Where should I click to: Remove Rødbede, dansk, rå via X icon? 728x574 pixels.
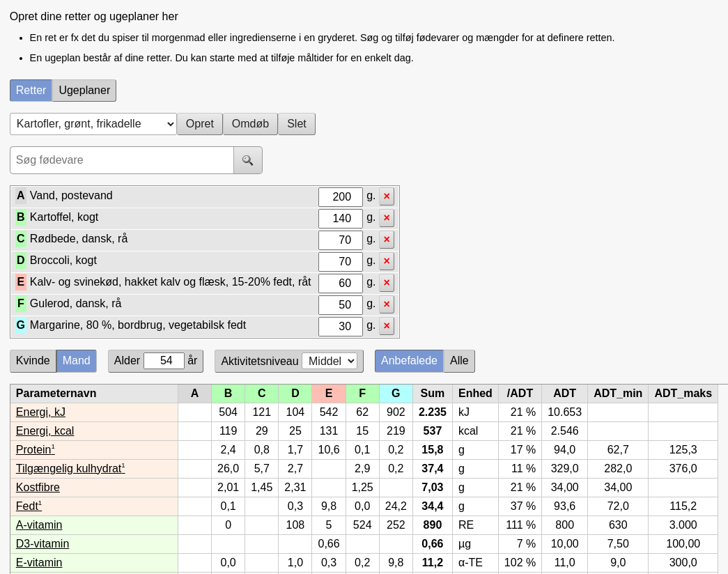point(387,240)
